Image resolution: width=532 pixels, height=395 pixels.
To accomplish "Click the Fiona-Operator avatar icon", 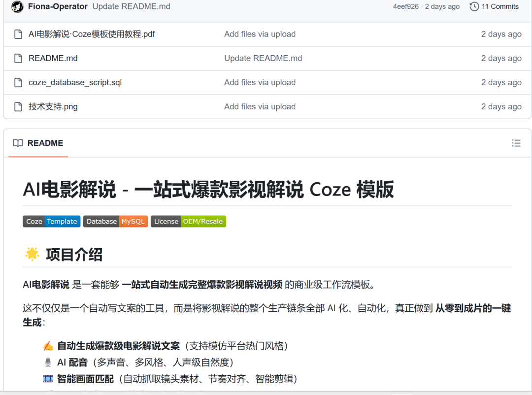I will tap(17, 6).
